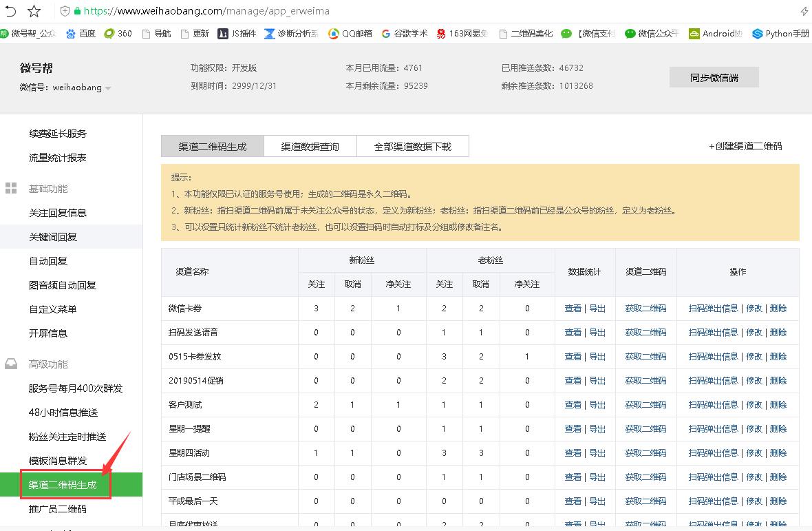Viewport: 812px width, 531px height.
Task: Click the browser back arrow icon
Action: tap(10, 11)
